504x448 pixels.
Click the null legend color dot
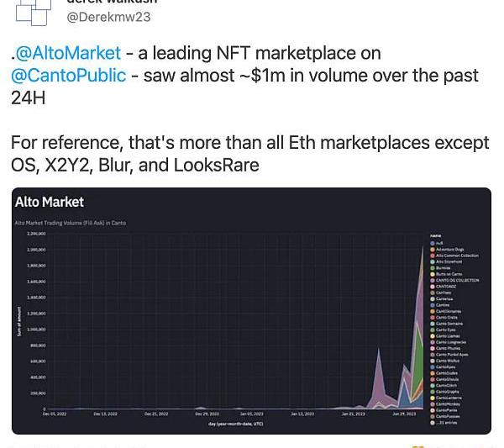[x=433, y=244]
